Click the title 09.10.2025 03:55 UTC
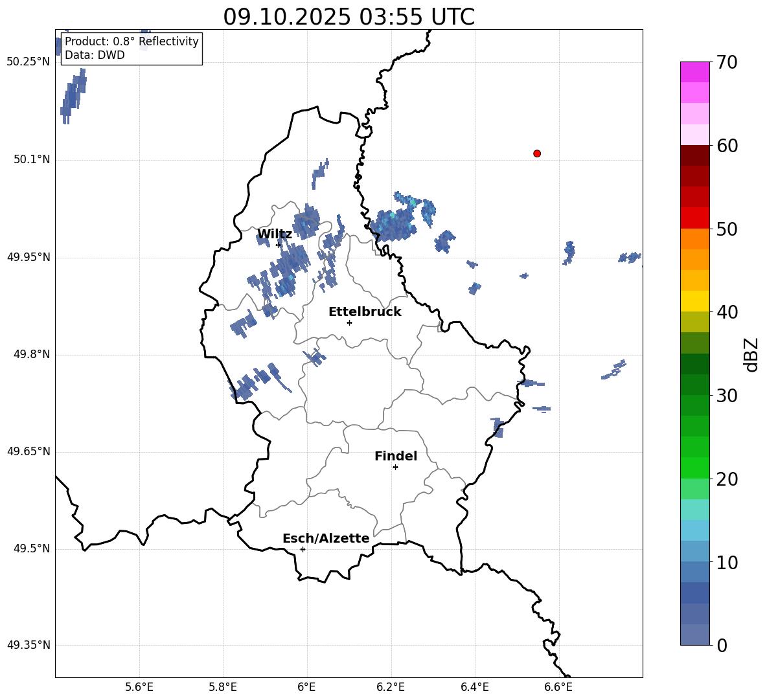This screenshot has width=767, height=700. tap(349, 17)
